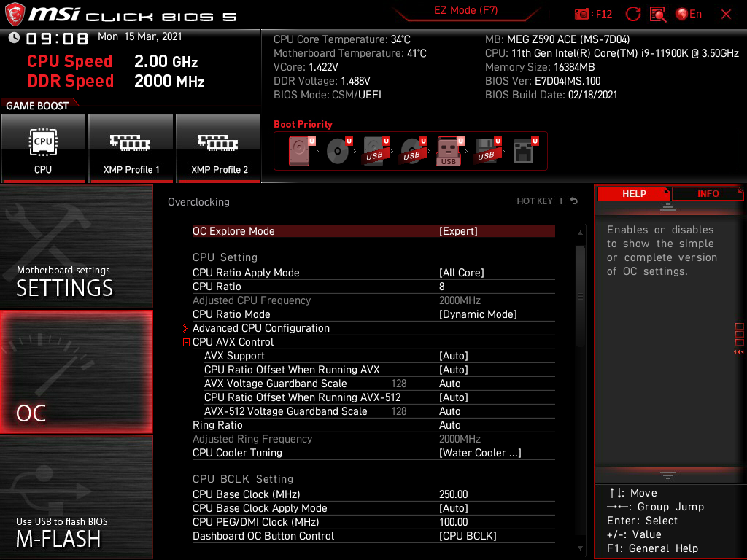Switch to the INFO tab
The height and width of the screenshot is (560, 747).
tap(708, 194)
